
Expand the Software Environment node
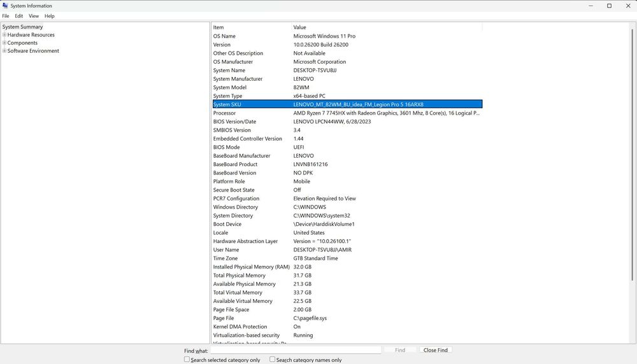coord(4,51)
